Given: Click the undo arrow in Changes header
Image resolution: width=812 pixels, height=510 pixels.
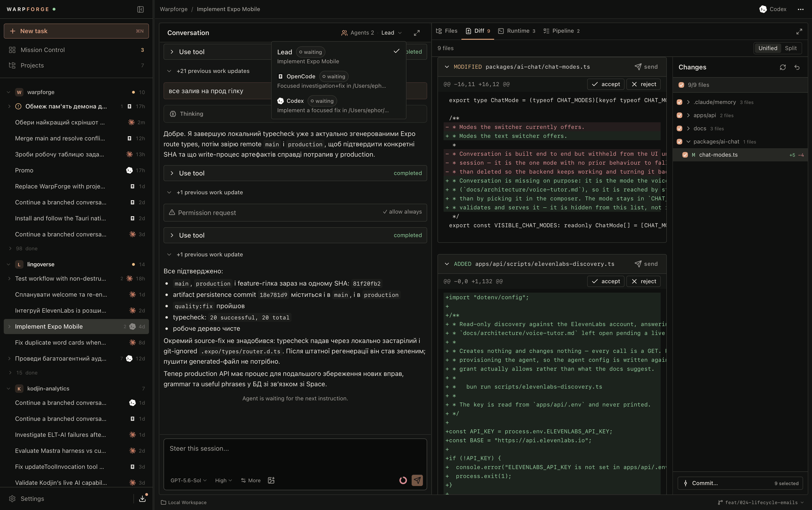Looking at the screenshot, I should (x=797, y=67).
